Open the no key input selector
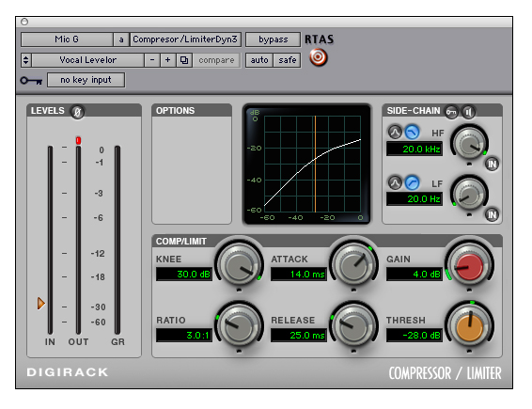532x409 pixels. click(86, 80)
